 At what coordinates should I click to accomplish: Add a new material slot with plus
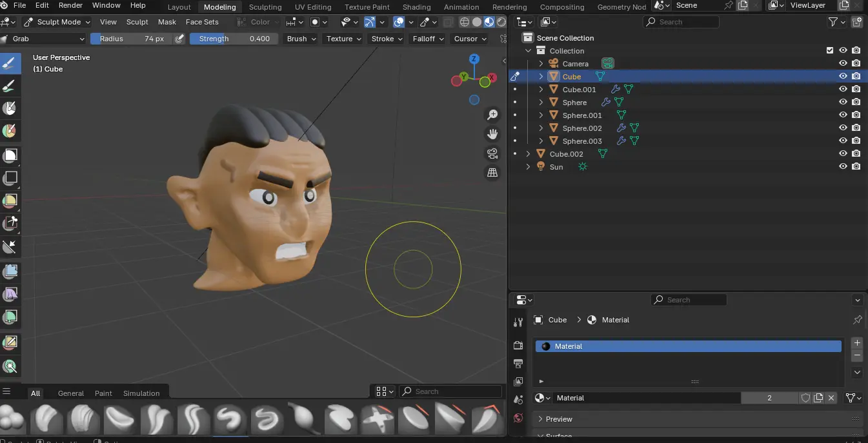pos(857,343)
